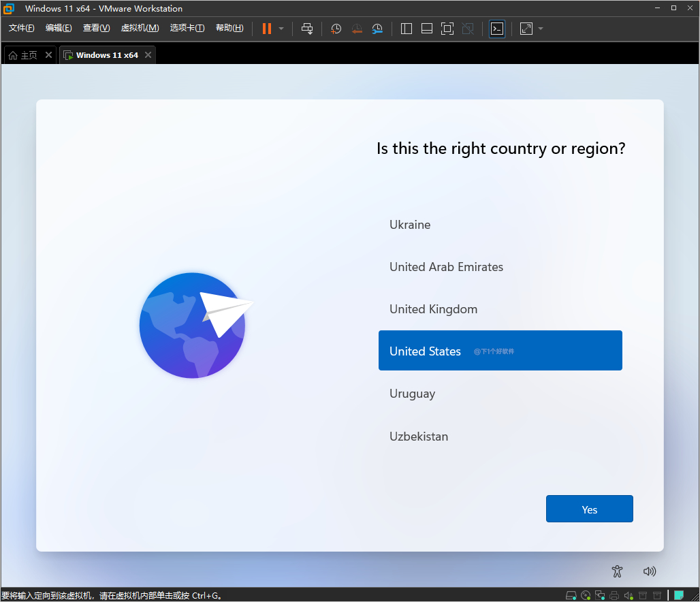Maximize the VMware Workstation window
This screenshot has width=700, height=602.
pyautogui.click(x=673, y=8)
